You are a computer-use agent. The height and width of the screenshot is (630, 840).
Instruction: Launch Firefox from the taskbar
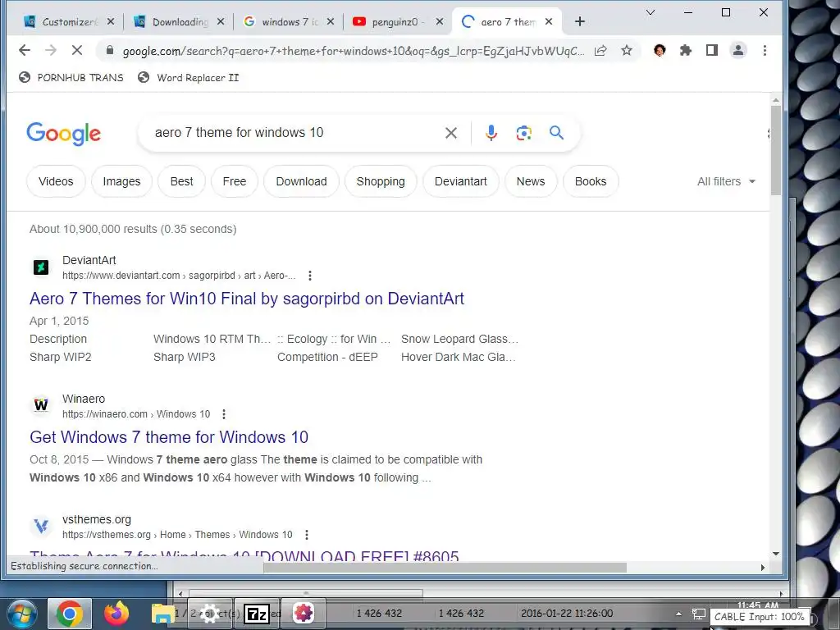(116, 614)
